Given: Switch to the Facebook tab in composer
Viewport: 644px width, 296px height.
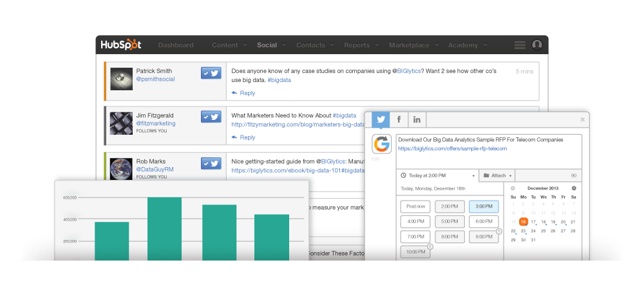Looking at the screenshot, I should pyautogui.click(x=399, y=120).
